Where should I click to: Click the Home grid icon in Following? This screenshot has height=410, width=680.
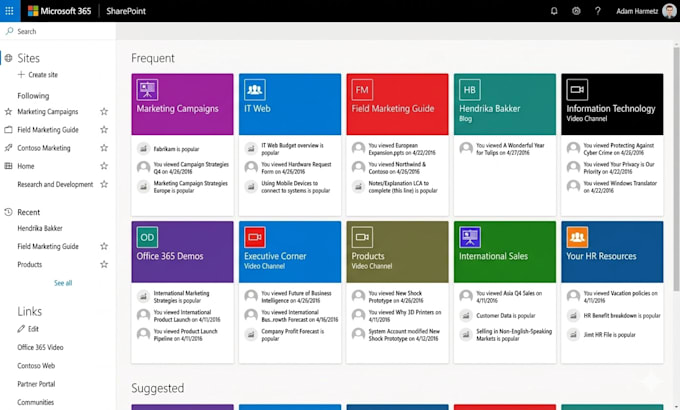[x=8, y=166]
